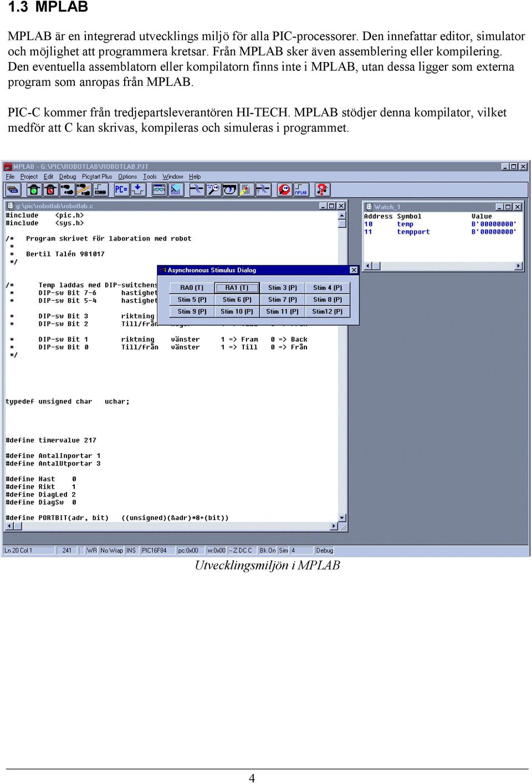
Task: Open the File menu
Action: [10, 177]
